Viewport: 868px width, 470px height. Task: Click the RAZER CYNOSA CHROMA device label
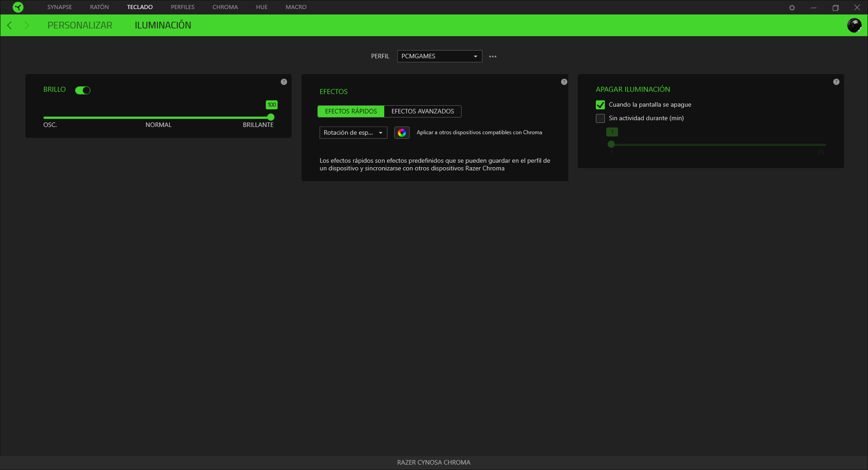(434, 462)
